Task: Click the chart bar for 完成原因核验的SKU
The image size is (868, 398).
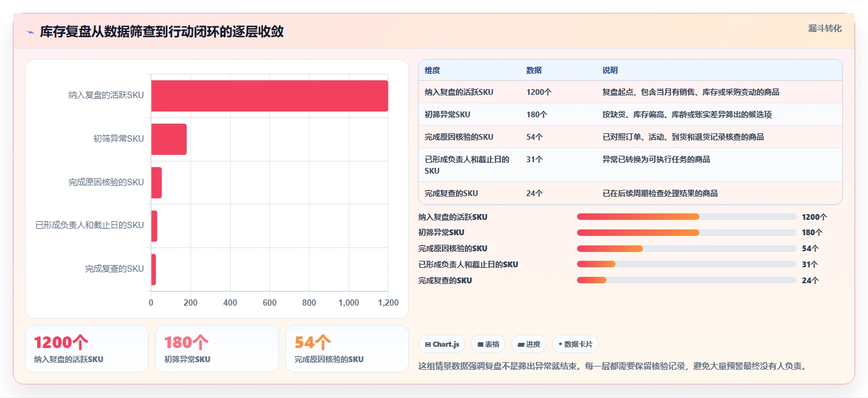Action: [156, 183]
